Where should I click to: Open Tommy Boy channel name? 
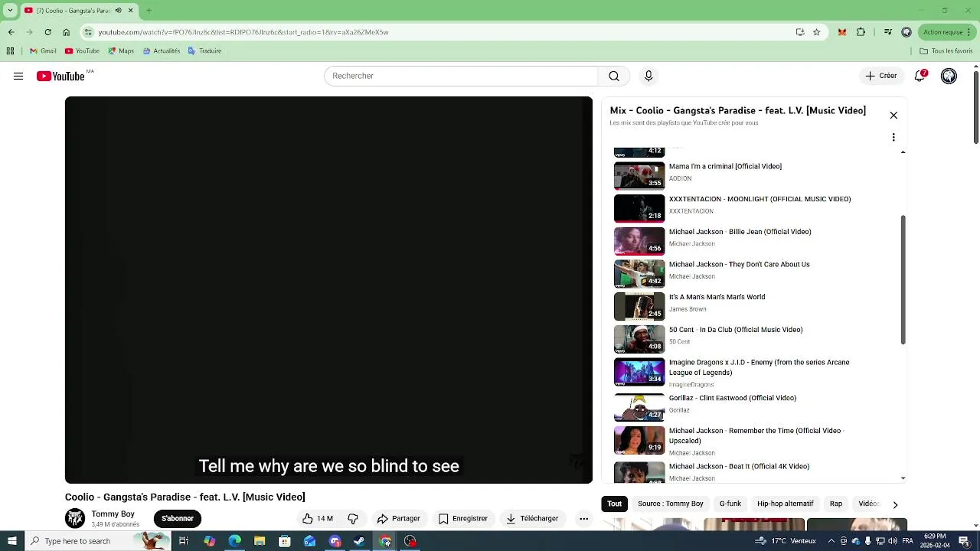point(113,514)
